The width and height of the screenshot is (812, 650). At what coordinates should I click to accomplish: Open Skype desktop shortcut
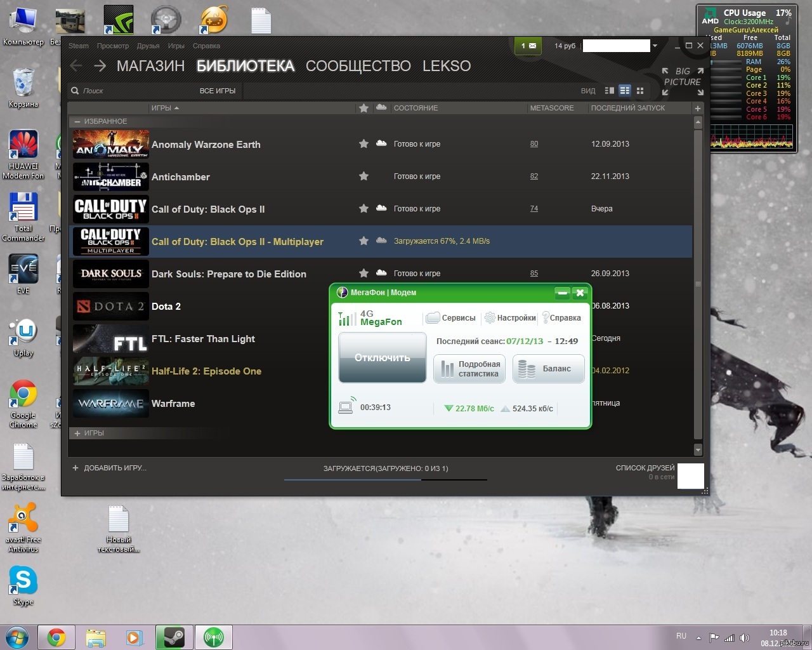[x=23, y=585]
